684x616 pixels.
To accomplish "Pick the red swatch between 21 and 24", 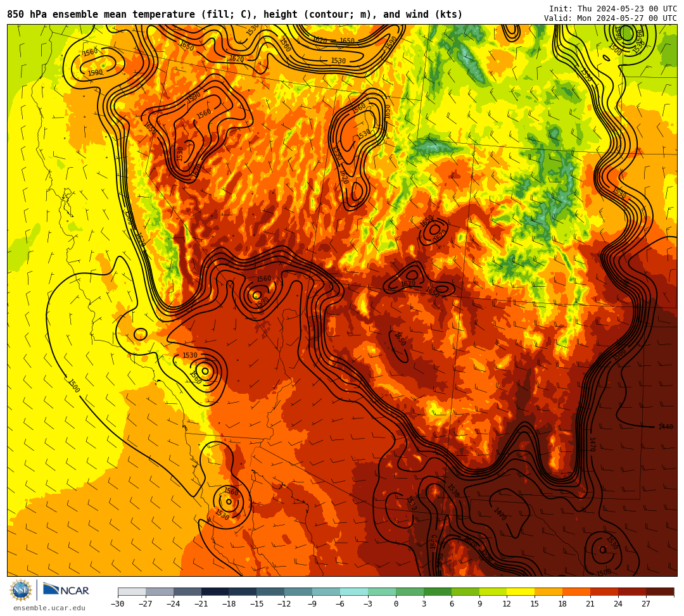I will 605,591.
